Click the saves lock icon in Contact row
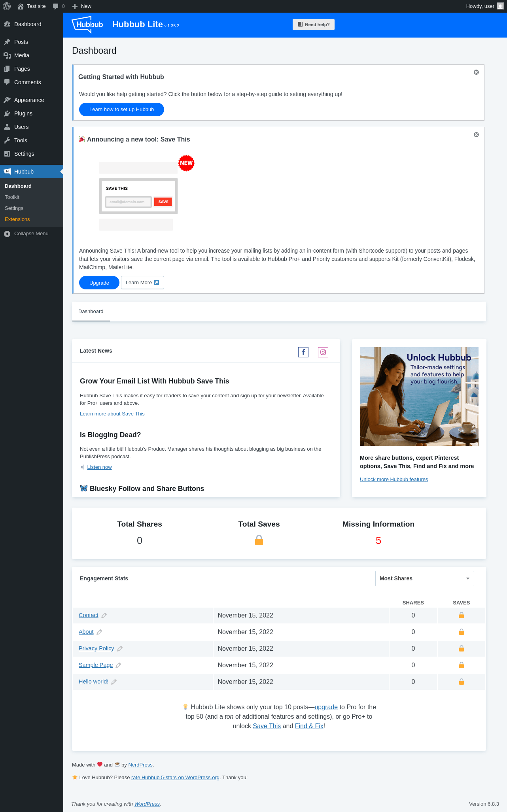Viewport: 507px width, 812px height. tap(461, 615)
